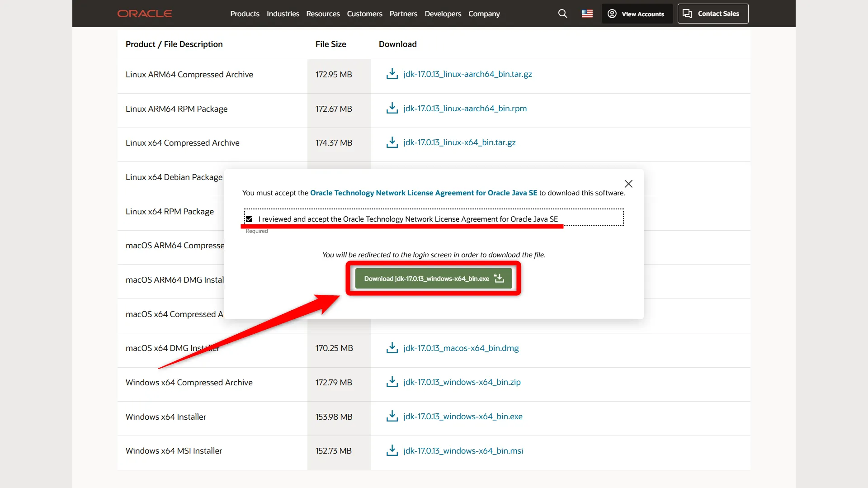Select Linux ARM64 RPM Package text
The image size is (868, 488).
177,109
